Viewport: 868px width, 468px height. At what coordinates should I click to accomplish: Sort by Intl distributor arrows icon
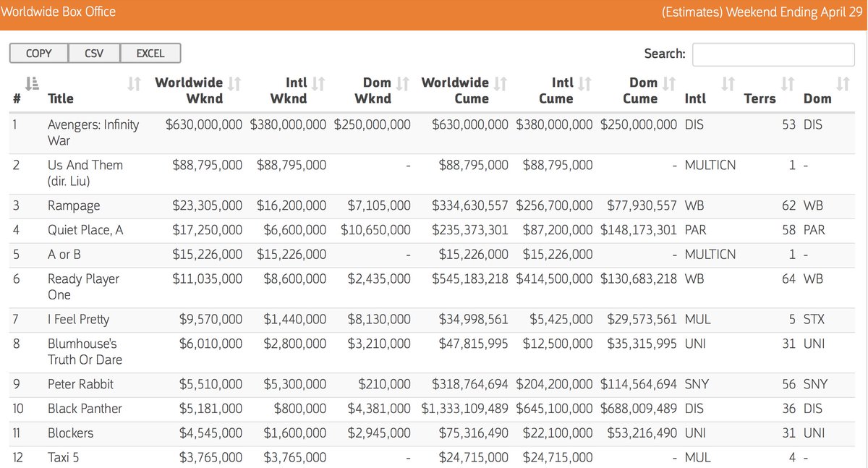click(x=728, y=83)
